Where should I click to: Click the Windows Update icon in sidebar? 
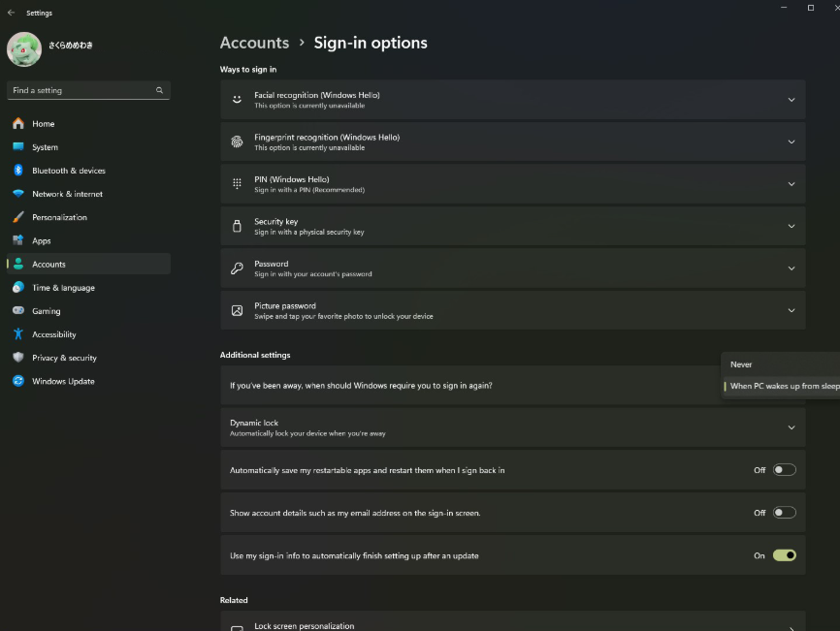tap(17, 381)
